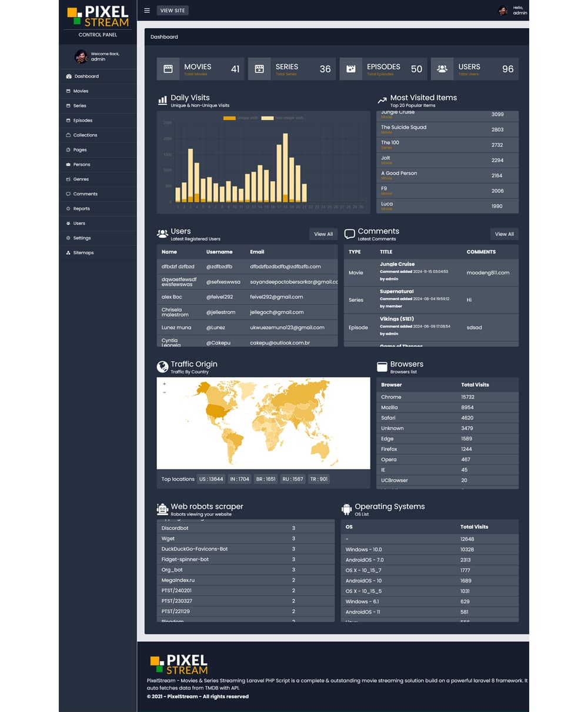Toggle the sidebar with the hamburger icon

(x=147, y=11)
